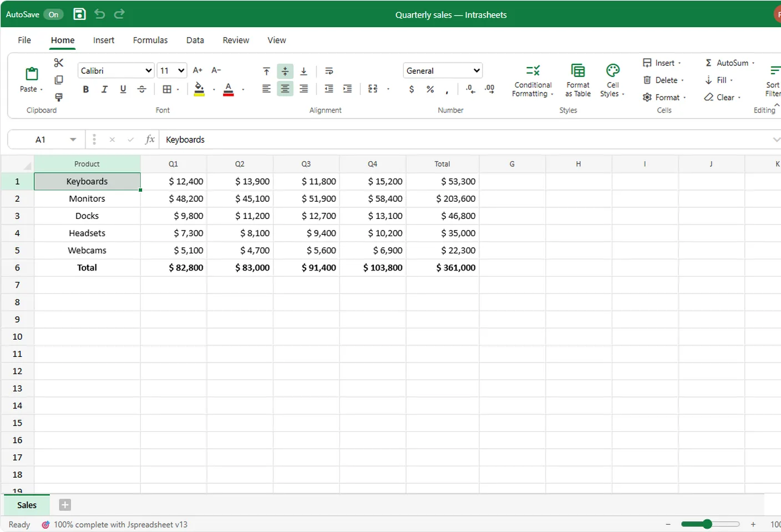The image size is (781, 532).
Task: Align text to the right
Action: (x=304, y=89)
